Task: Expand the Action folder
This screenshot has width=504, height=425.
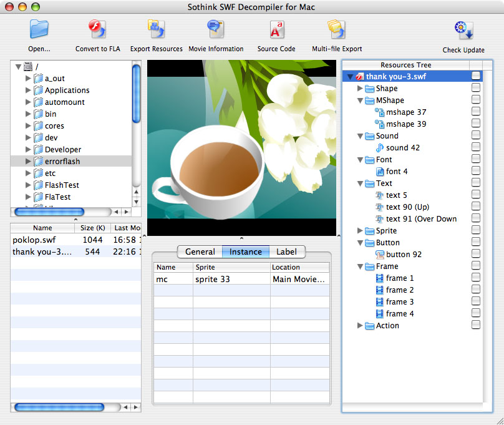Action: pos(360,325)
